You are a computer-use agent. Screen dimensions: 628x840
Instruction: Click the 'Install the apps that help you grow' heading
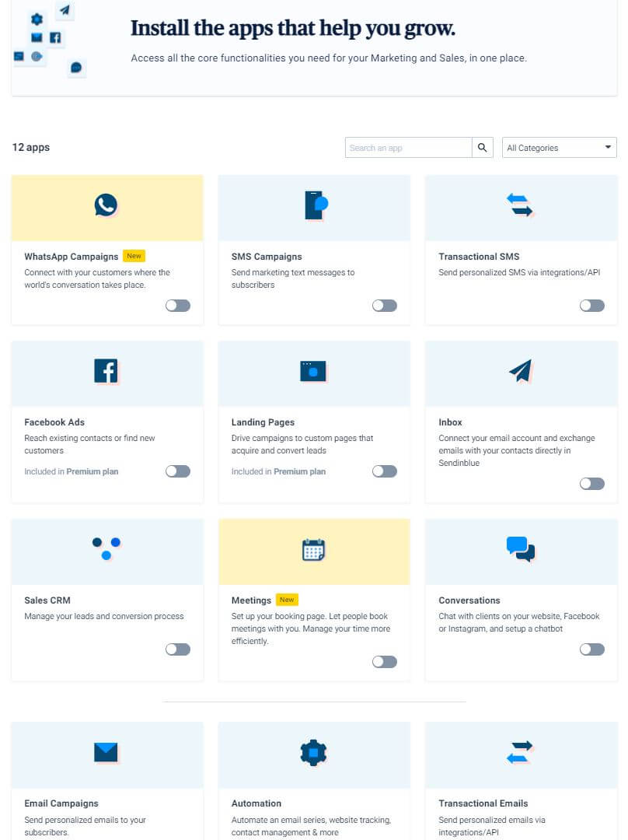[x=293, y=29]
